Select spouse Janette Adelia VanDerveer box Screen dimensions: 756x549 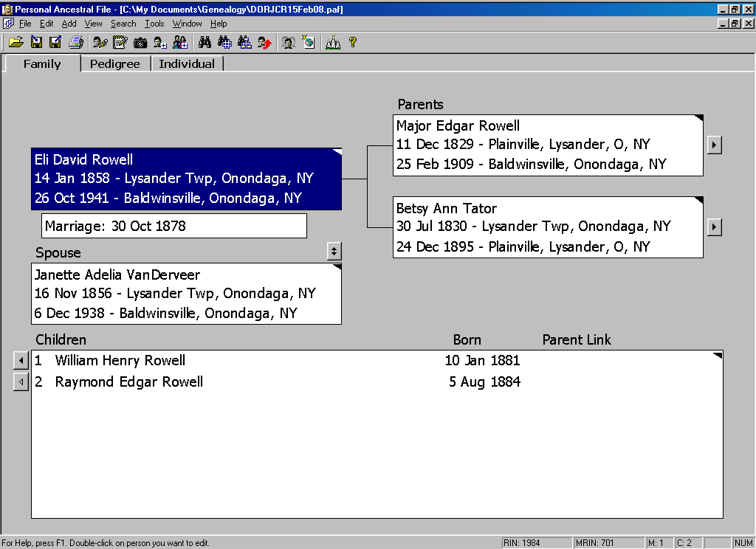(186, 294)
